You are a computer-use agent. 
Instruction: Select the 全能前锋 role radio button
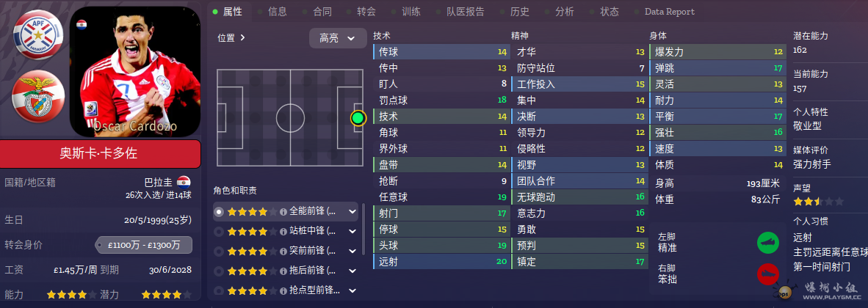[220, 212]
